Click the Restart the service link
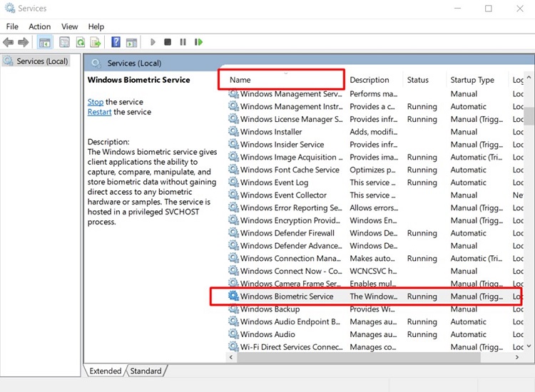Screen dimensions: 535x392 click(99, 112)
